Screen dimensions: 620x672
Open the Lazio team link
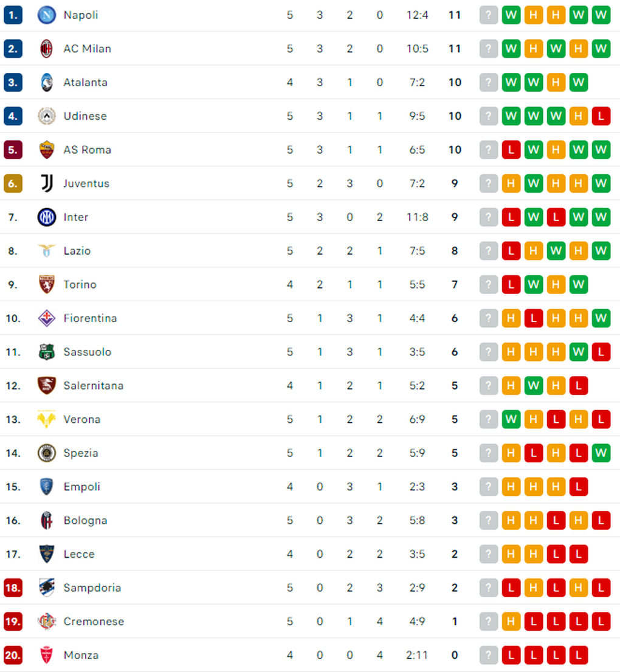click(x=77, y=251)
